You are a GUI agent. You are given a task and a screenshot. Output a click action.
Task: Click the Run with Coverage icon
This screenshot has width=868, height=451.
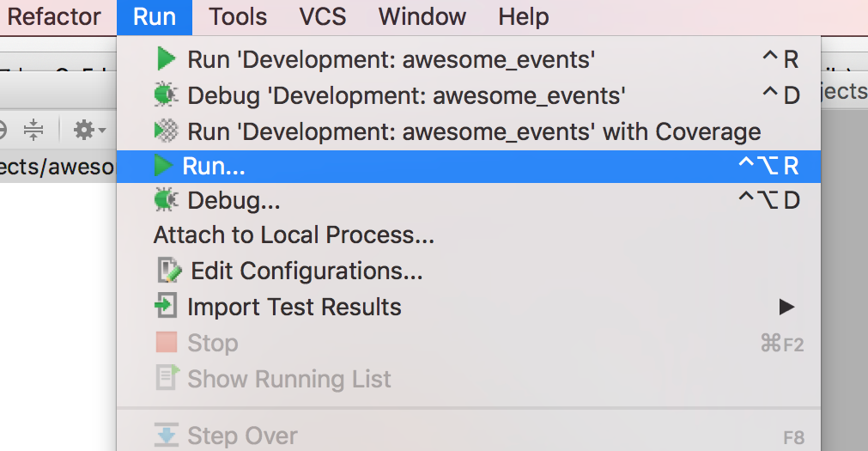pos(166,131)
